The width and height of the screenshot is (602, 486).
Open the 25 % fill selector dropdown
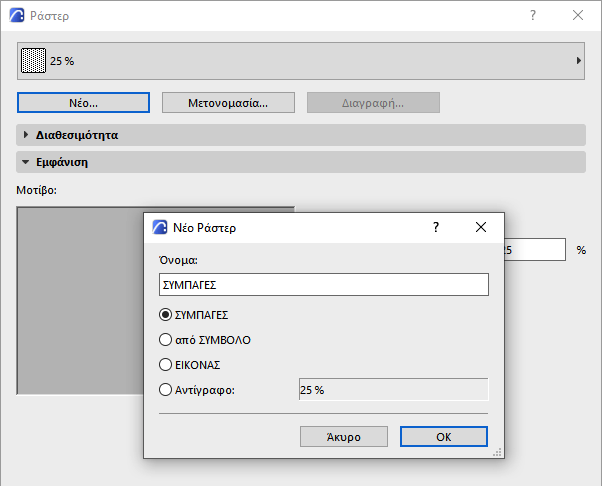coord(579,61)
